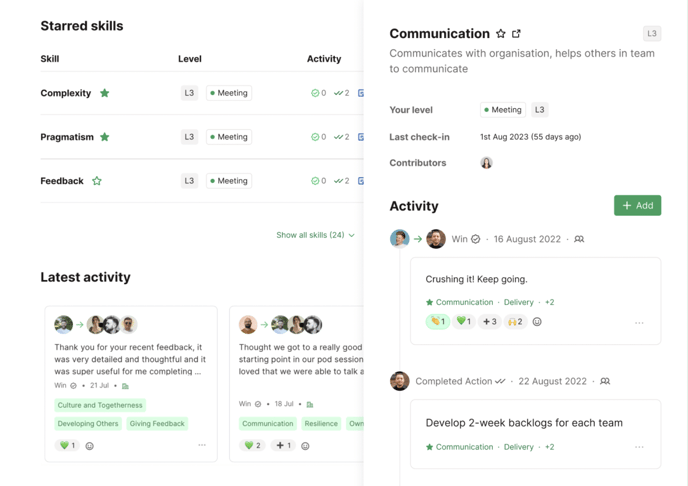Click the plus 3 reaction pill
The height and width of the screenshot is (486, 688).
pos(489,322)
